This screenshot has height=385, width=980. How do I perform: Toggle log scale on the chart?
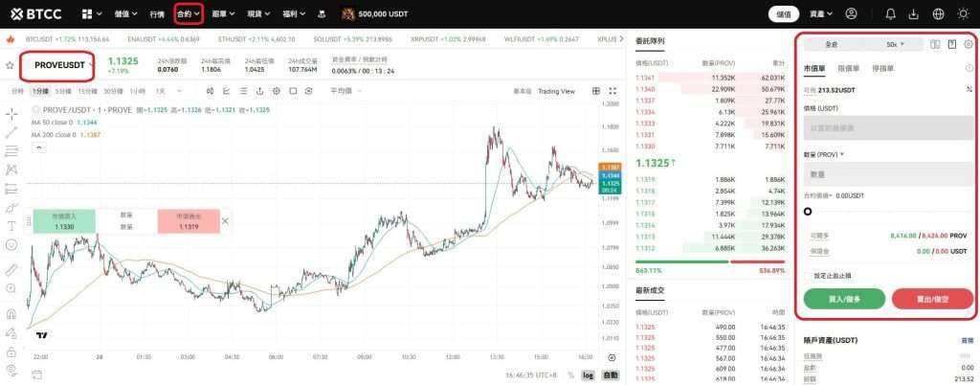(587, 374)
